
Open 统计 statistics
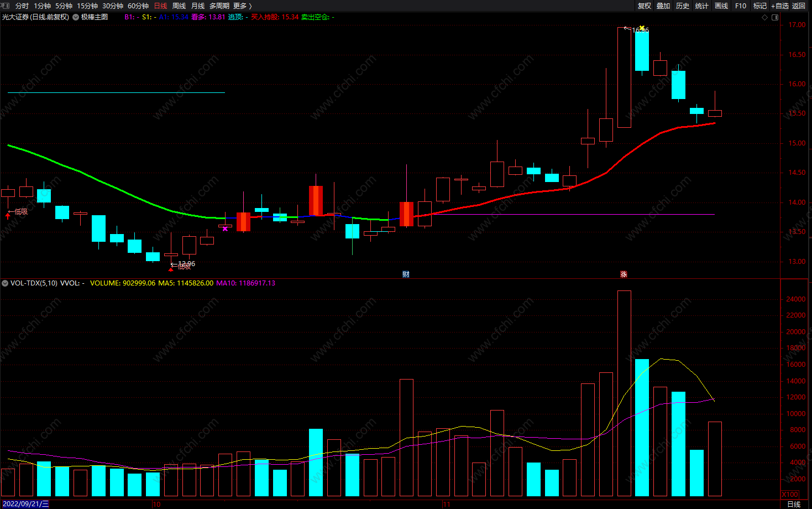[702, 6]
